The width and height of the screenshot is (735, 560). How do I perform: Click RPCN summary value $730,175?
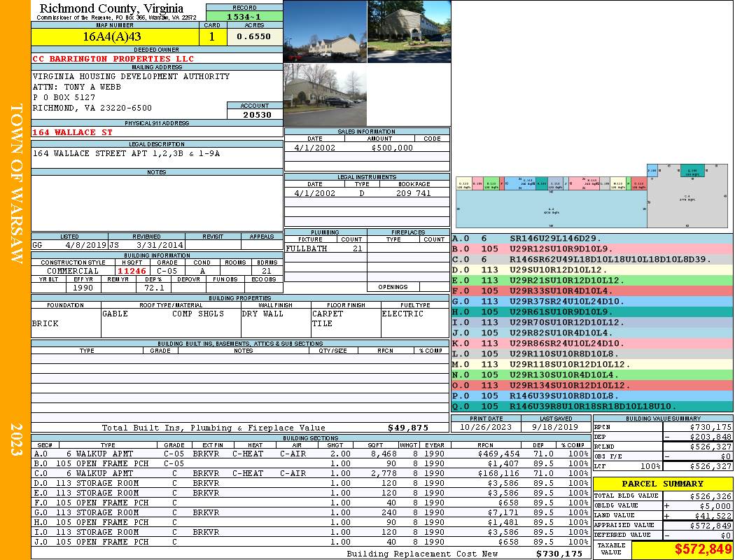(710, 427)
